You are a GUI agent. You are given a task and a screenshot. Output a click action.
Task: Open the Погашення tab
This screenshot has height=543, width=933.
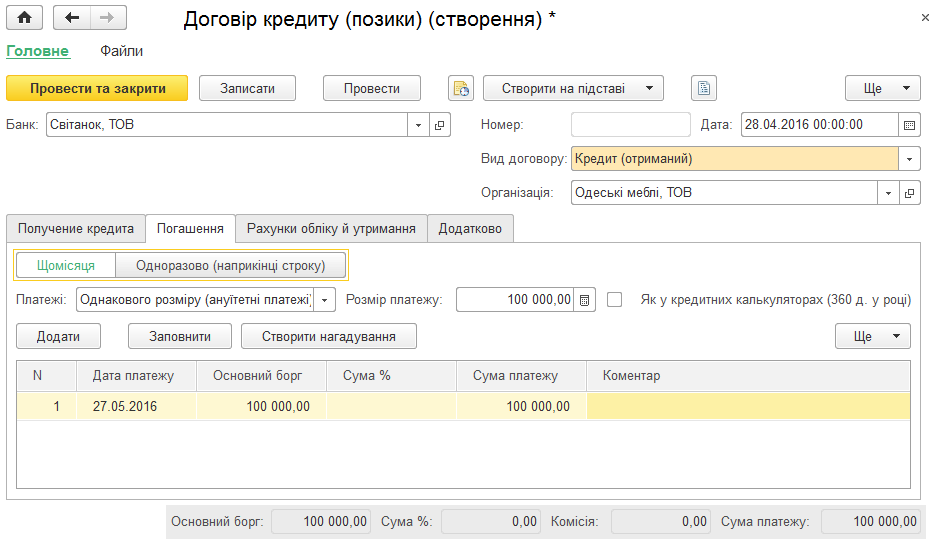[x=190, y=228]
